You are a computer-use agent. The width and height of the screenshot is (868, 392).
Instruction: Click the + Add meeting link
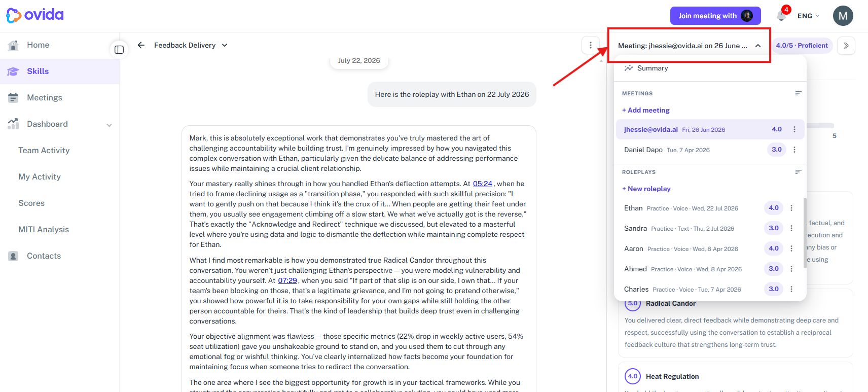pyautogui.click(x=646, y=110)
